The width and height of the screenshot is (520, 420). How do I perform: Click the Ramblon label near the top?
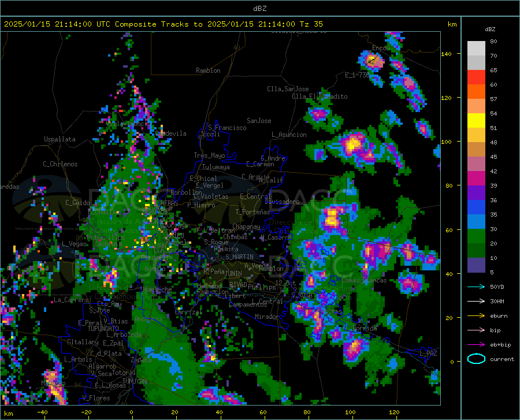208,70
